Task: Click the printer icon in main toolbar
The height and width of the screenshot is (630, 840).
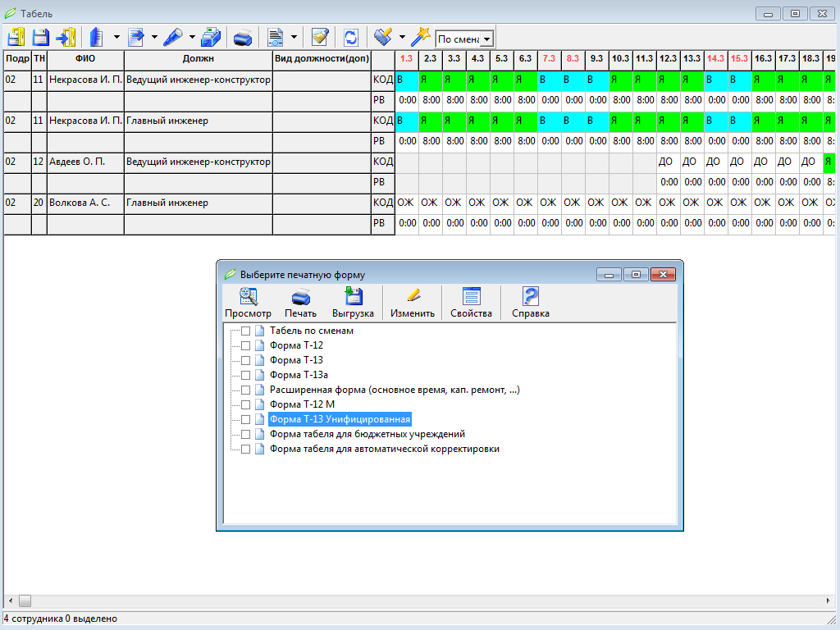Action: pos(243,37)
